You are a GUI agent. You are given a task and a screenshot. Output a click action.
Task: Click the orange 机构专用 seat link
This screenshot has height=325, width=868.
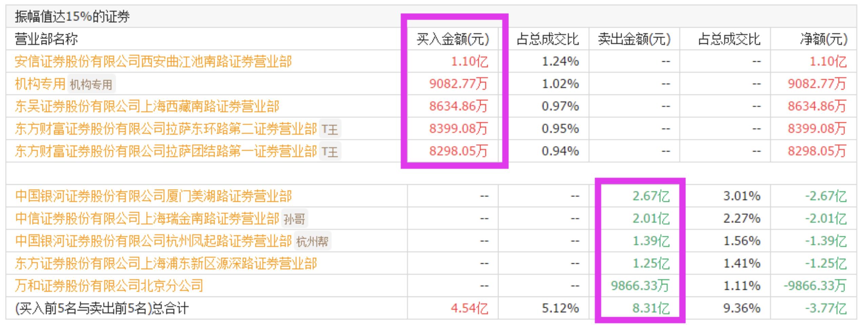tap(40, 84)
